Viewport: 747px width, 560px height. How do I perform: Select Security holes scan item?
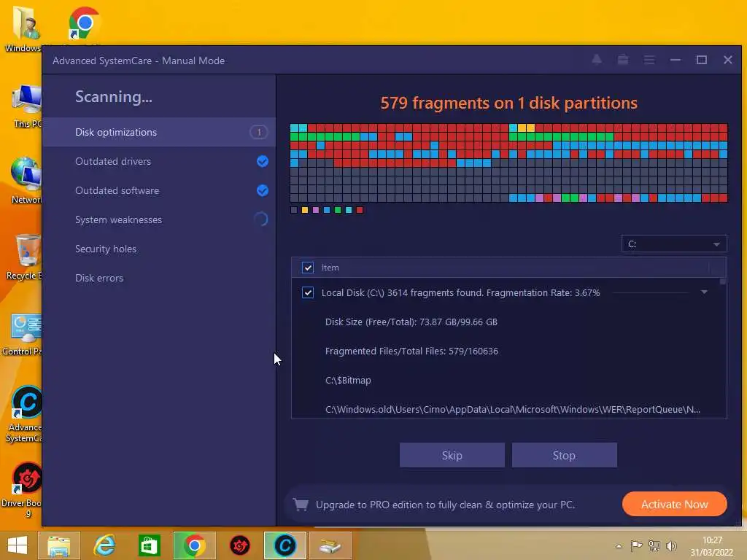point(159,249)
